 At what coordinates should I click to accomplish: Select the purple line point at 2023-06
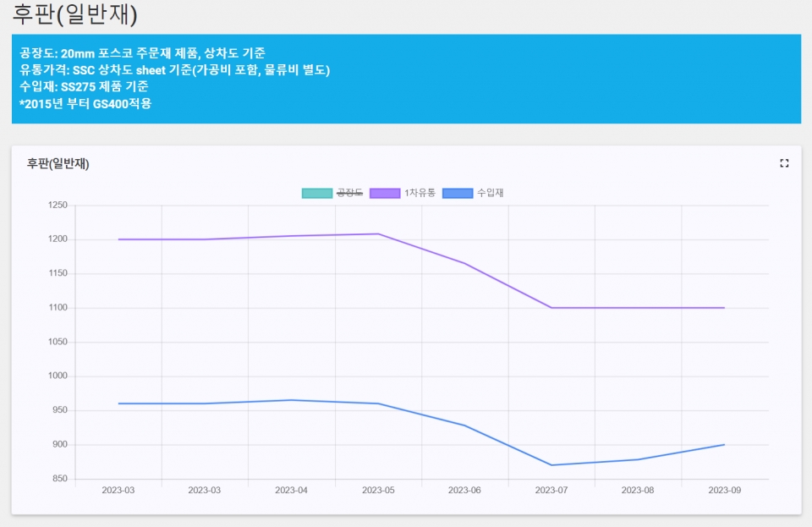(x=465, y=263)
